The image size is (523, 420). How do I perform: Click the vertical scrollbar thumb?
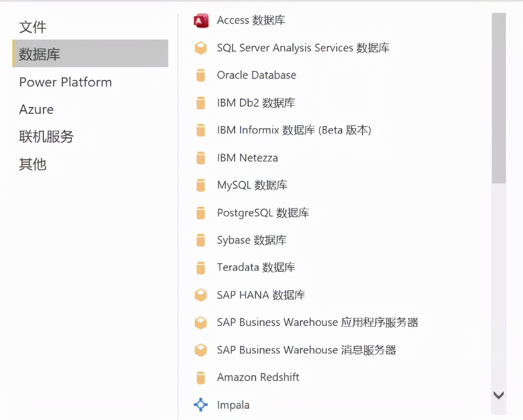pos(499,98)
